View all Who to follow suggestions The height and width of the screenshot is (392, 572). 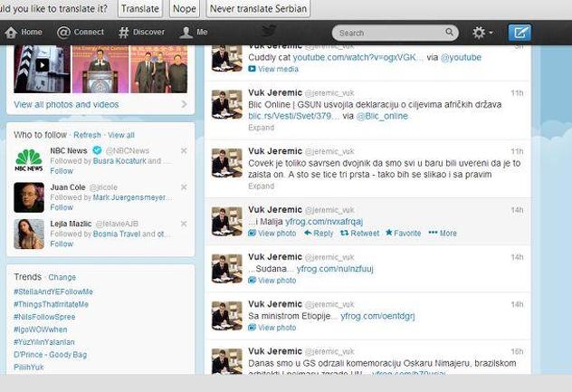coord(121,135)
